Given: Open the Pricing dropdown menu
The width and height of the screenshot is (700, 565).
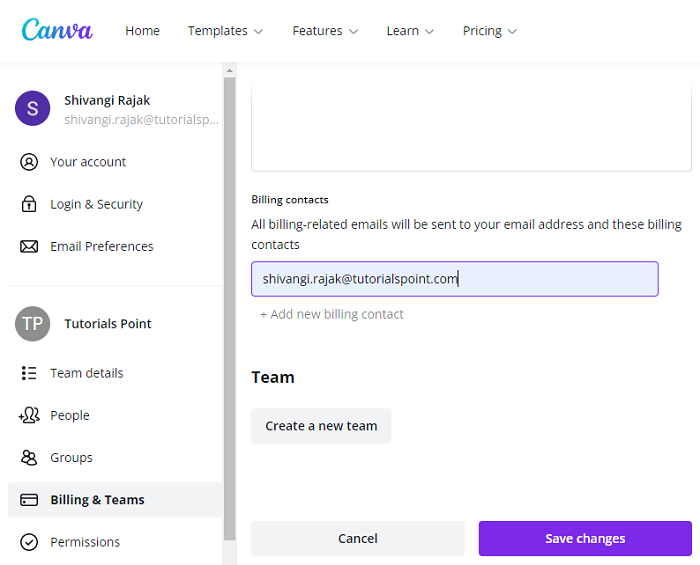Looking at the screenshot, I should tap(490, 31).
